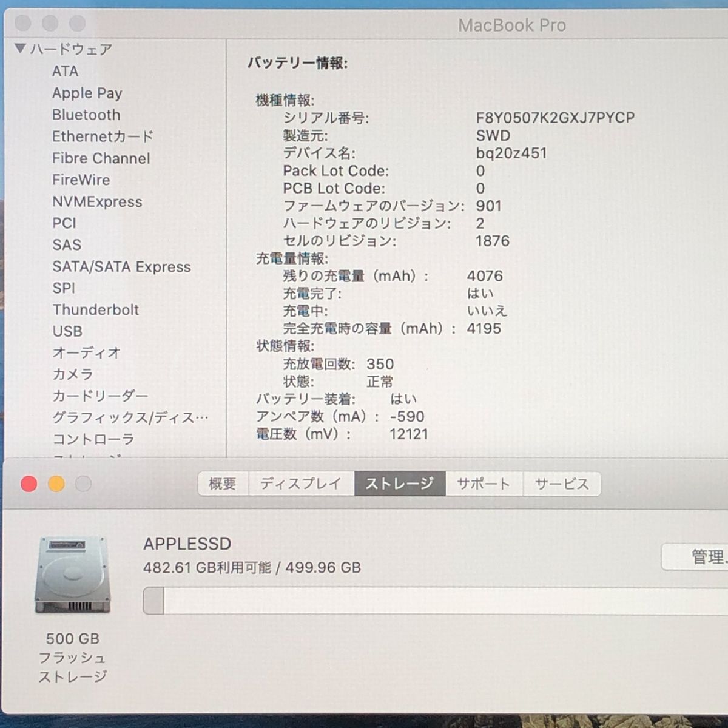
Task: Click the serial number F8Y0507K2GXJ7PYCP
Action: pyautogui.click(x=555, y=118)
